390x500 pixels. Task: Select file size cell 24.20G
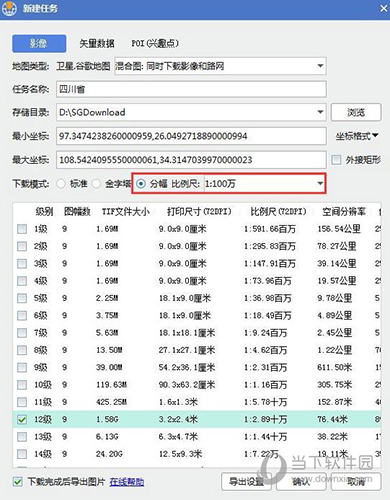coord(109,454)
